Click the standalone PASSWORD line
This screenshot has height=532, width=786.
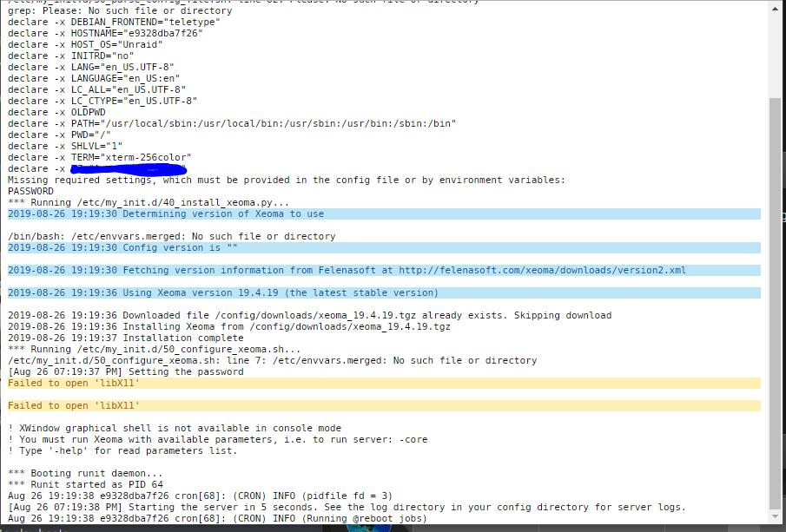click(30, 191)
